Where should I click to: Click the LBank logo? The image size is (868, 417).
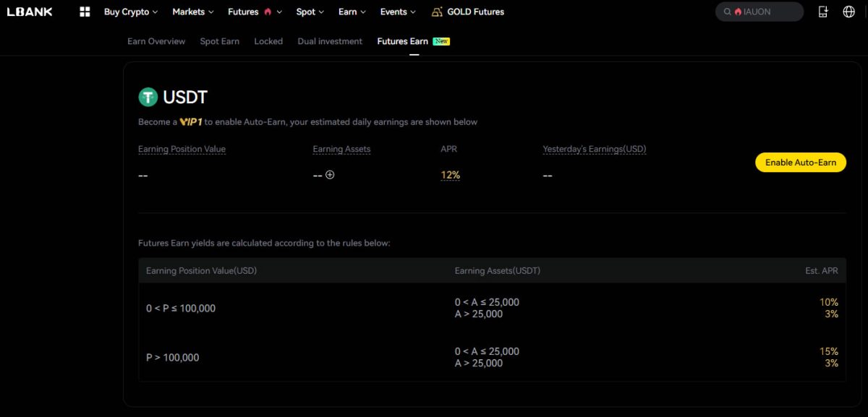point(30,12)
